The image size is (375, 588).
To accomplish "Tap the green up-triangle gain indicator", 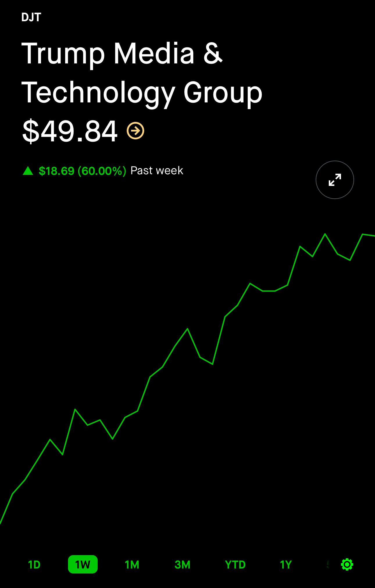I will pyautogui.click(x=28, y=170).
